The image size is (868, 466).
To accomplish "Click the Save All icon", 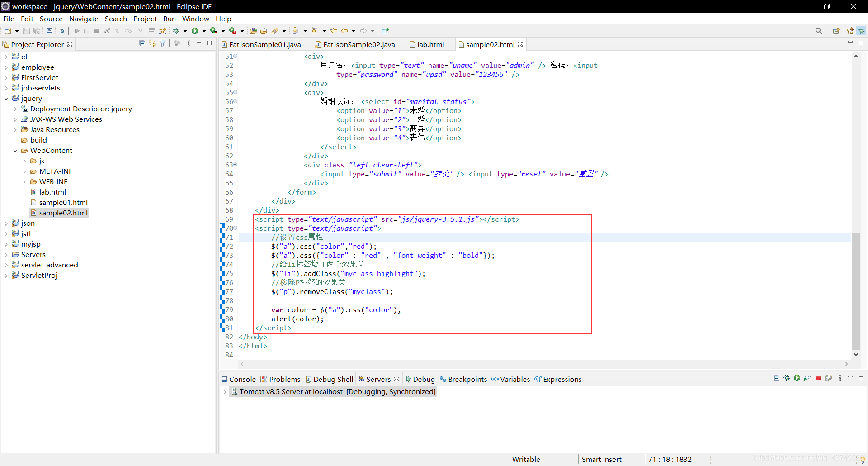I will tap(37, 30).
